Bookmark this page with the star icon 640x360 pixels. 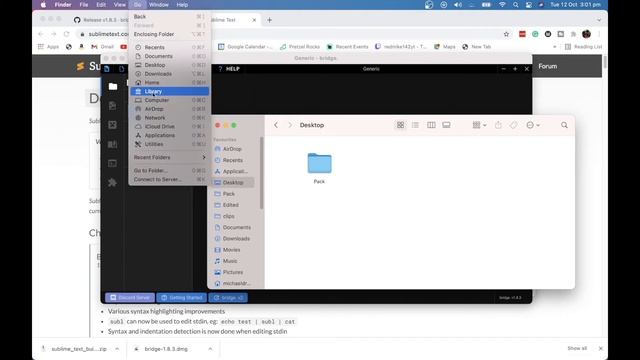506,34
